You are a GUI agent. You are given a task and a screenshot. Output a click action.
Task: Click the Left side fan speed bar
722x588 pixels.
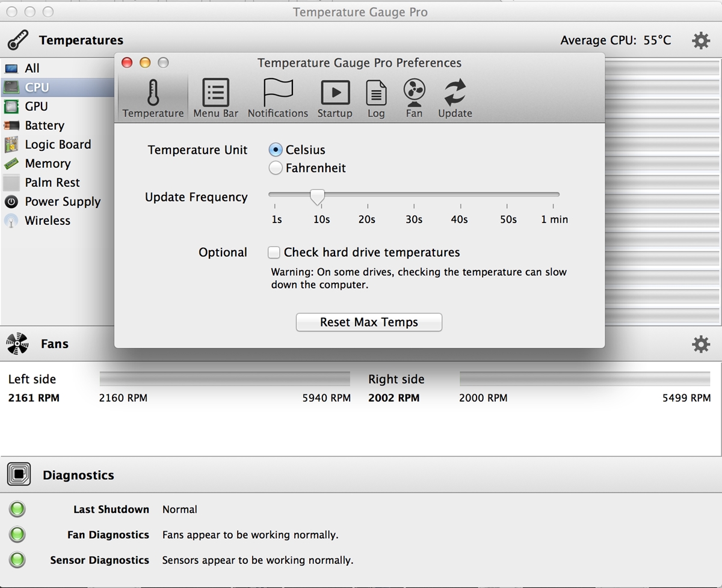(x=224, y=379)
